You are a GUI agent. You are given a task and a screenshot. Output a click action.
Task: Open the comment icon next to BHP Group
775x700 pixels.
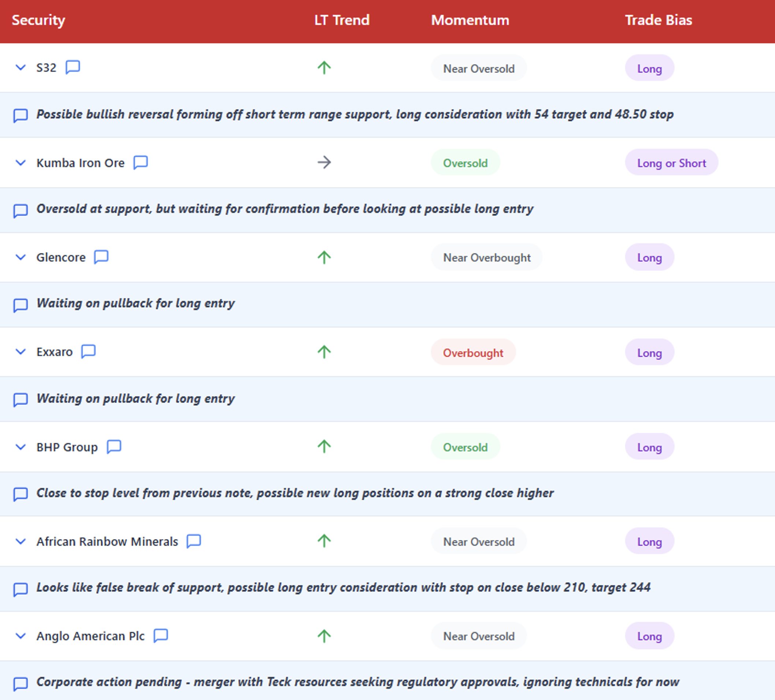(x=114, y=446)
